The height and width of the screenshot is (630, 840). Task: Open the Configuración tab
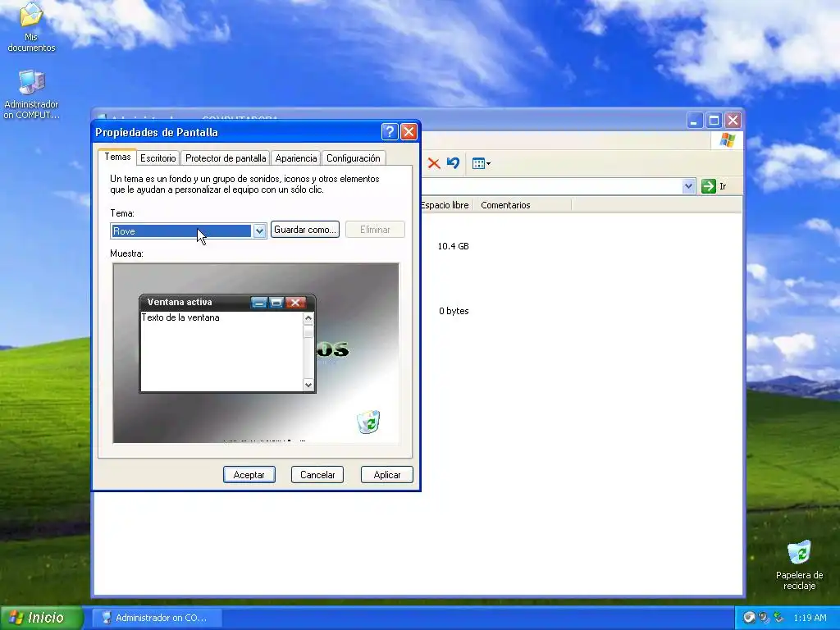coord(353,158)
